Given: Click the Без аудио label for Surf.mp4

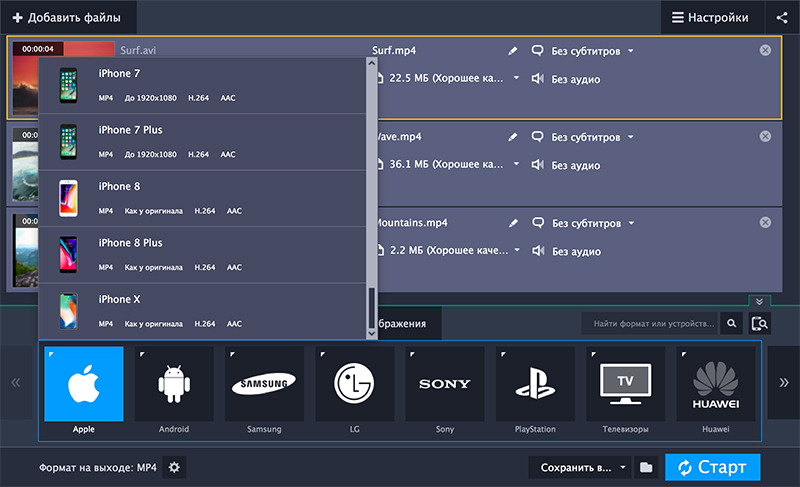Looking at the screenshot, I should point(576,79).
